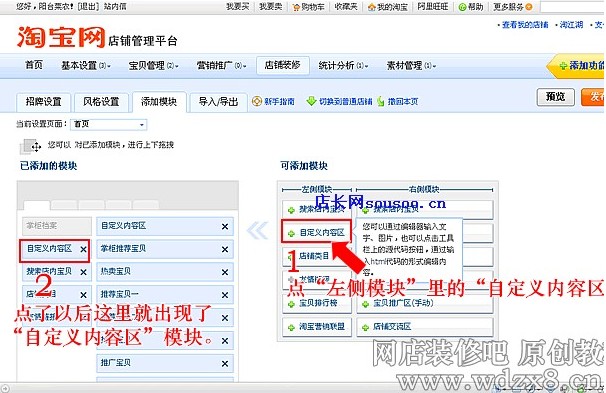This screenshot has height=393, width=606.
Task: Click the plus icon for 店铺交流区
Action: [365, 327]
